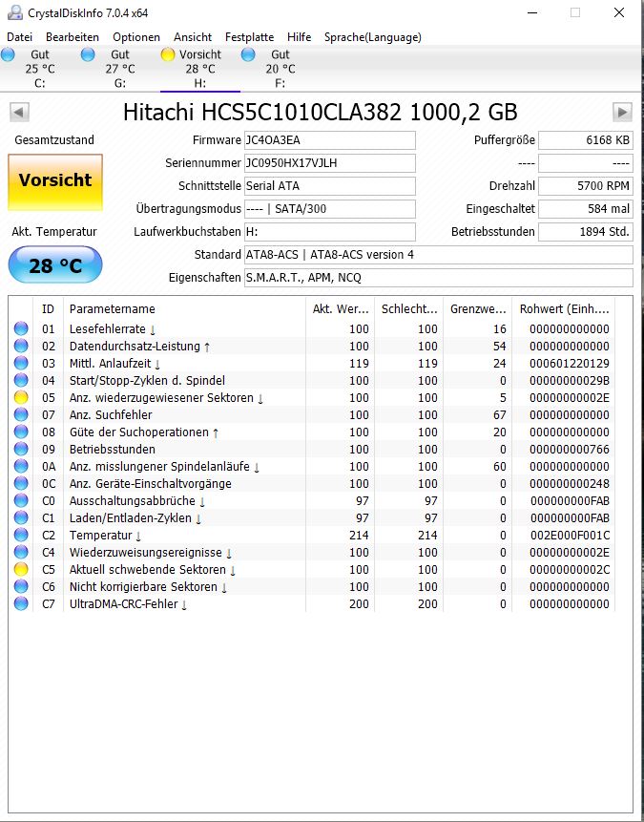Click yellow orb for C5 schwebende Sektoren
This screenshot has height=822, width=644.
coord(21,569)
